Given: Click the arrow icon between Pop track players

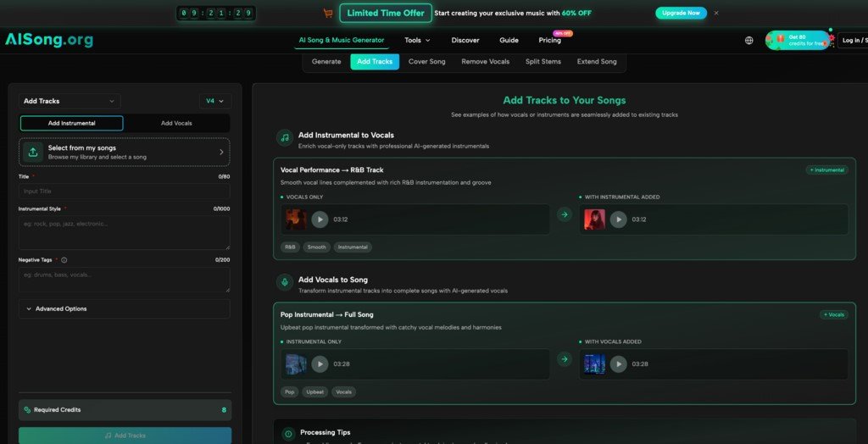Looking at the screenshot, I should point(564,359).
